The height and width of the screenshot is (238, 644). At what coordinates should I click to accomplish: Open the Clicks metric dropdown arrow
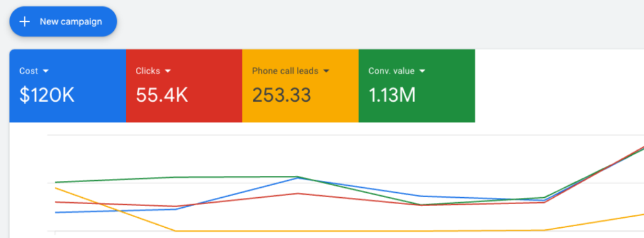point(167,72)
